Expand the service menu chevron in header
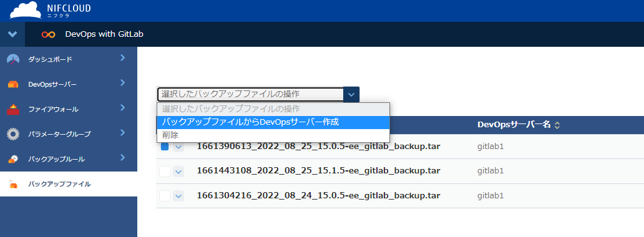 pyautogui.click(x=12, y=34)
